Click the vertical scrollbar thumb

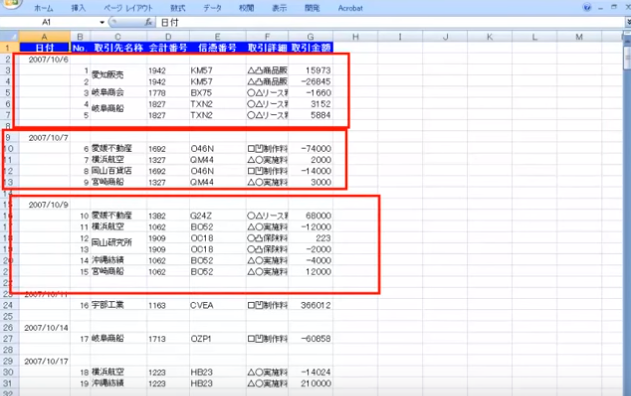[627, 60]
